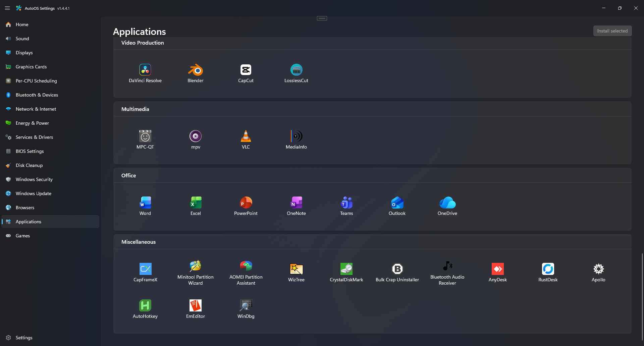Go to Windows Security page
The height and width of the screenshot is (346, 644).
pos(50,179)
